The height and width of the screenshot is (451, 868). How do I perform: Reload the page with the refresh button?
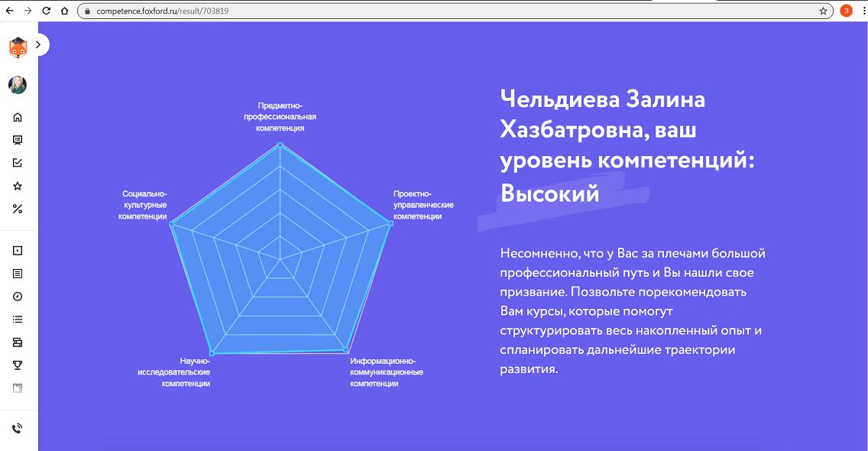[x=46, y=11]
